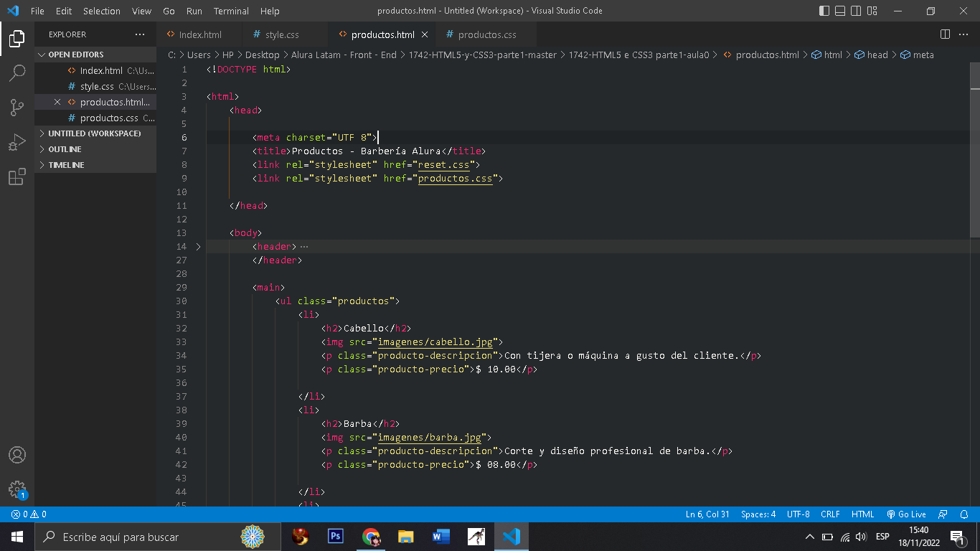Open Windows Start menu
The width and height of the screenshot is (980, 551).
17,537
